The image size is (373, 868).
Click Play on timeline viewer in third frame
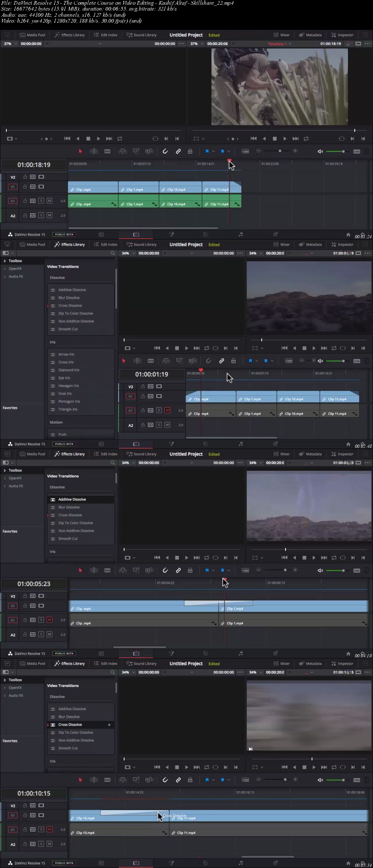click(x=314, y=558)
